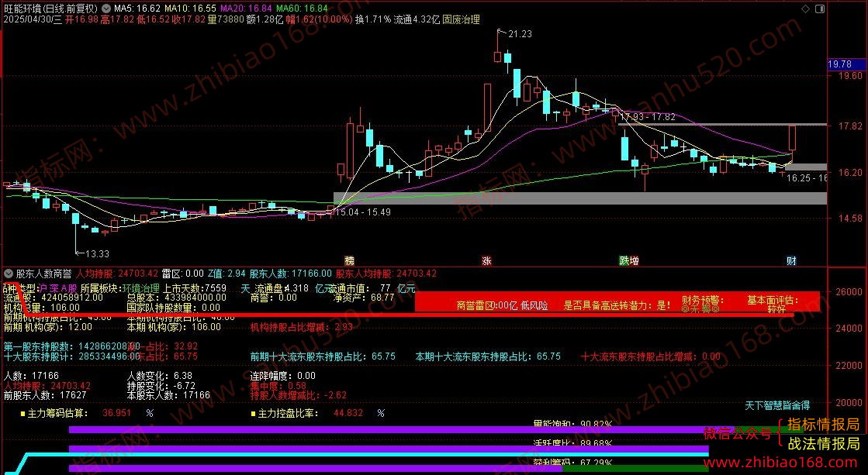Open the dropdown arrow beside 旺能环境(日线.前复权)
Viewport: 868px width, 475px height.
pos(105,9)
